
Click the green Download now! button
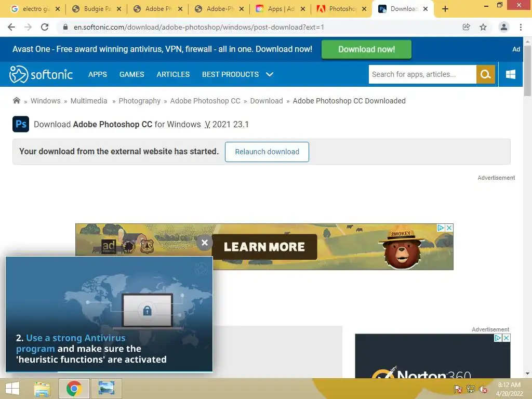[366, 49]
